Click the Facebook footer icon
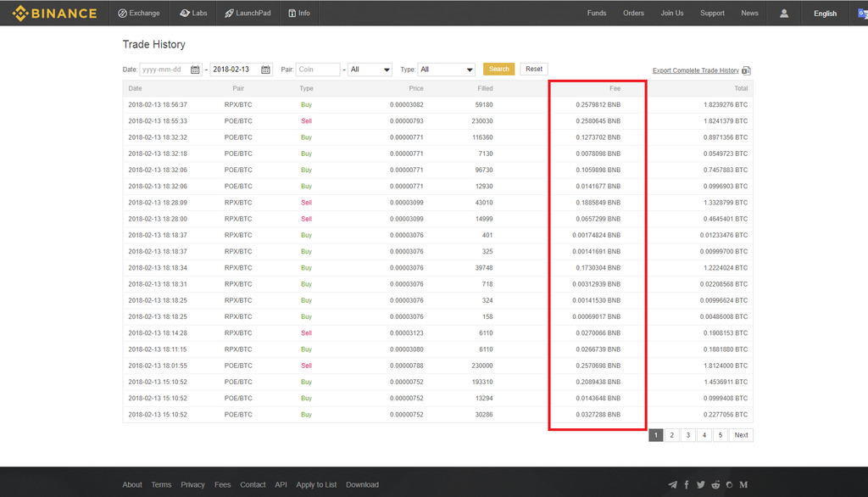This screenshot has width=868, height=497. [687, 485]
